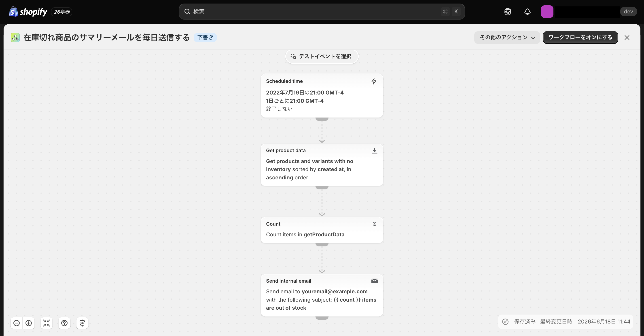Select the Get product data card
The height and width of the screenshot is (336, 644).
322,165
